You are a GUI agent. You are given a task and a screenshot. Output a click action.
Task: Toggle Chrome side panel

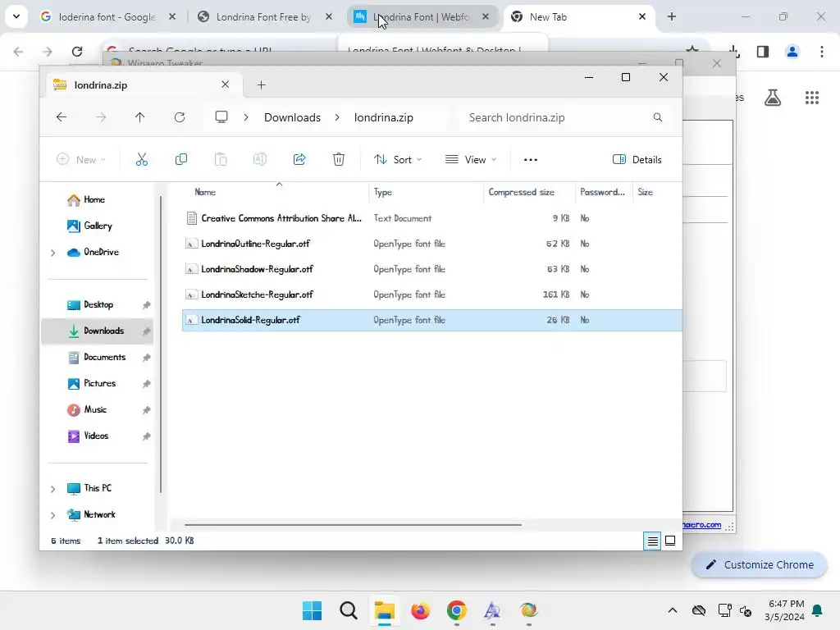pos(763,52)
